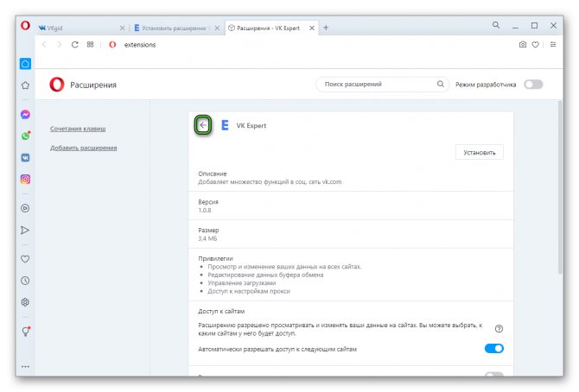The width and height of the screenshot is (579, 392).
Task: Open the sidebar Bookmarks star icon
Action: 25,85
